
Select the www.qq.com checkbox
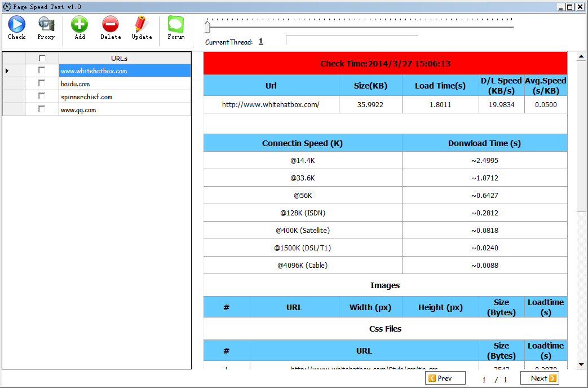click(x=42, y=109)
